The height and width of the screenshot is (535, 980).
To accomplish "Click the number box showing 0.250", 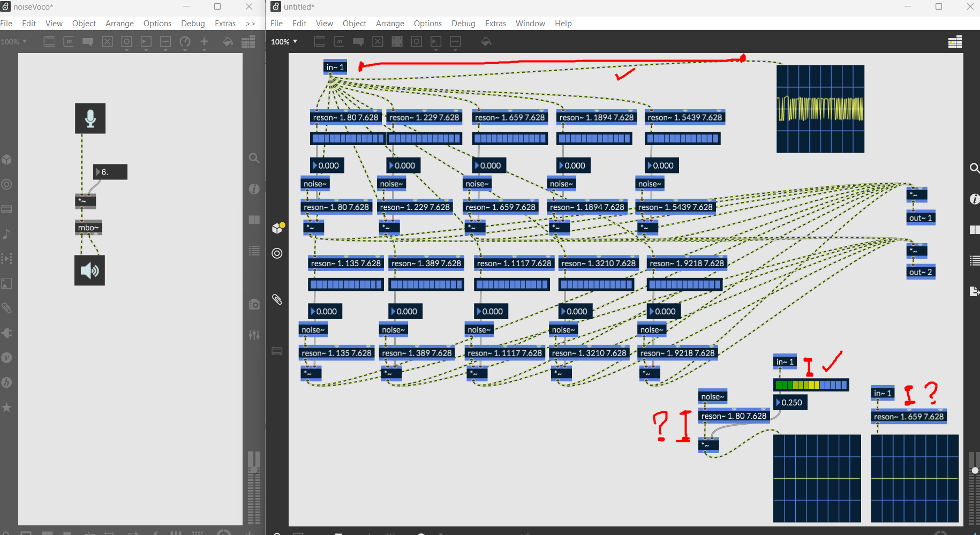I will (x=790, y=402).
